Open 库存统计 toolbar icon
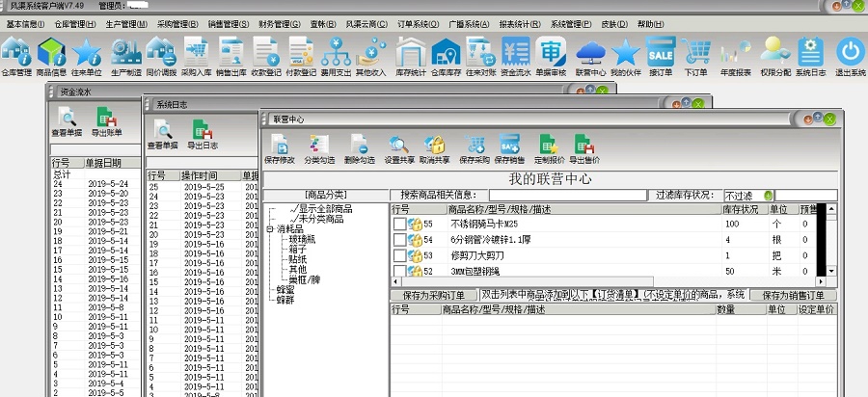Viewport: 868px width, 397px height. (411, 57)
